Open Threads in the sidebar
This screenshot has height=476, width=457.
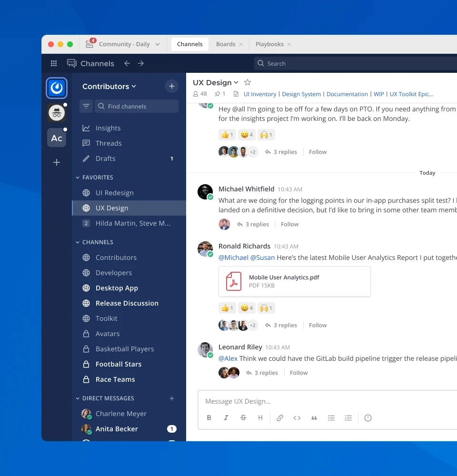point(129,143)
